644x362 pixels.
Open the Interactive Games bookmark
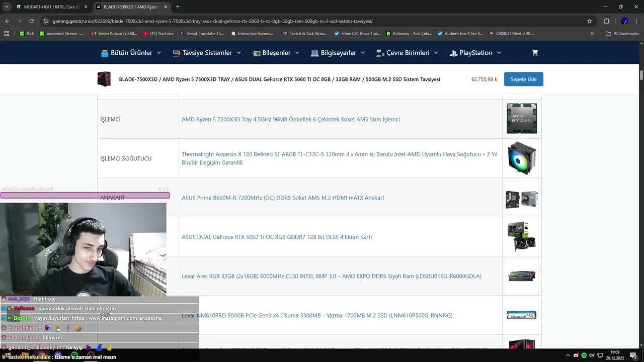[252, 34]
